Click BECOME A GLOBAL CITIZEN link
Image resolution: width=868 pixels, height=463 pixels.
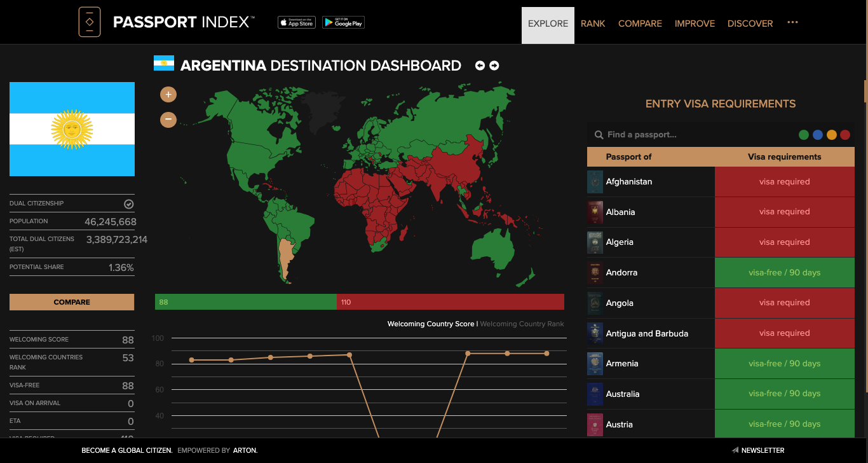(x=127, y=450)
